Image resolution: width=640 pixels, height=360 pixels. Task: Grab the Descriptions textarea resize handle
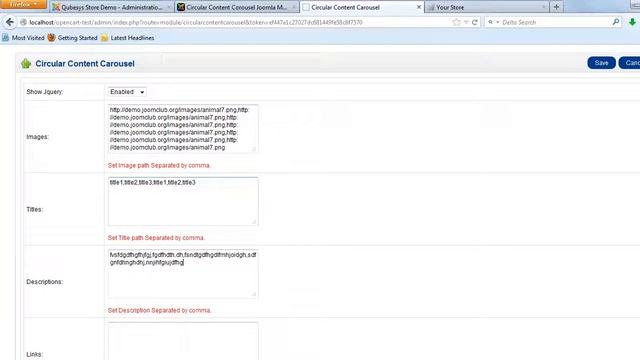coord(254,294)
